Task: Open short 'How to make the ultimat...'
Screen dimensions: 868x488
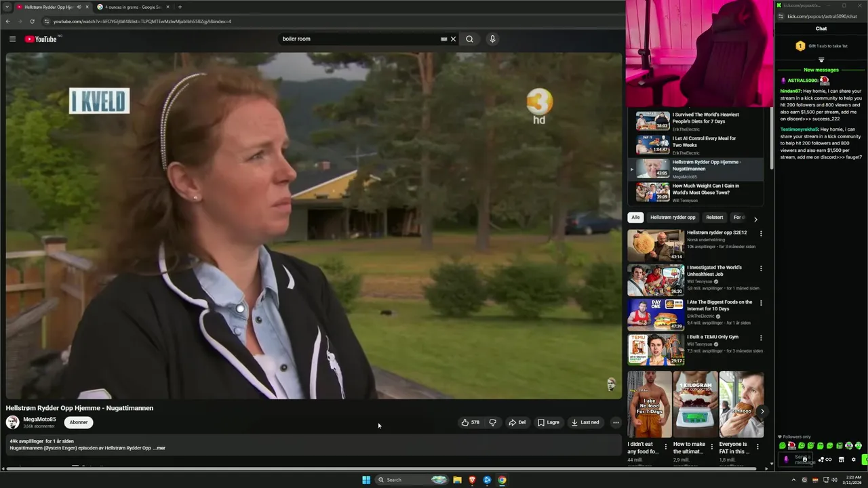Action: click(695, 405)
